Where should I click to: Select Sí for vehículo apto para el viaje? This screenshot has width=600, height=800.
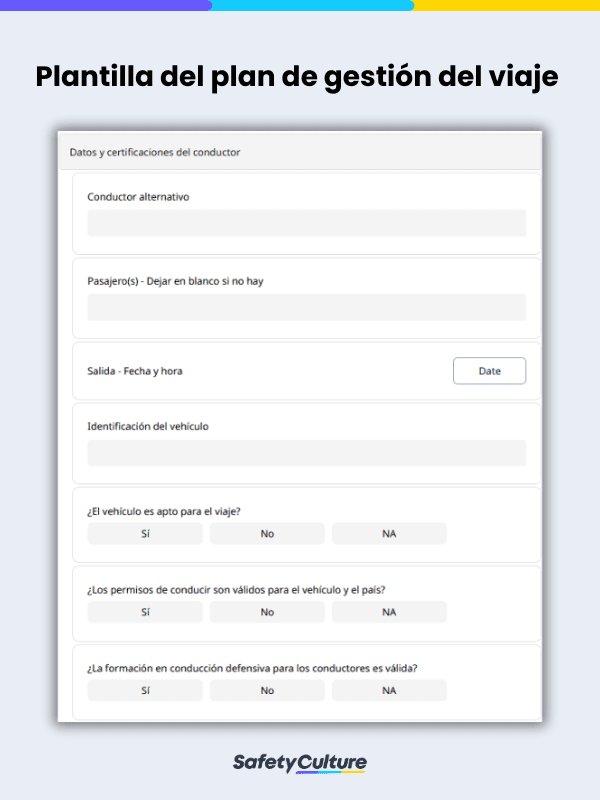pyautogui.click(x=145, y=533)
